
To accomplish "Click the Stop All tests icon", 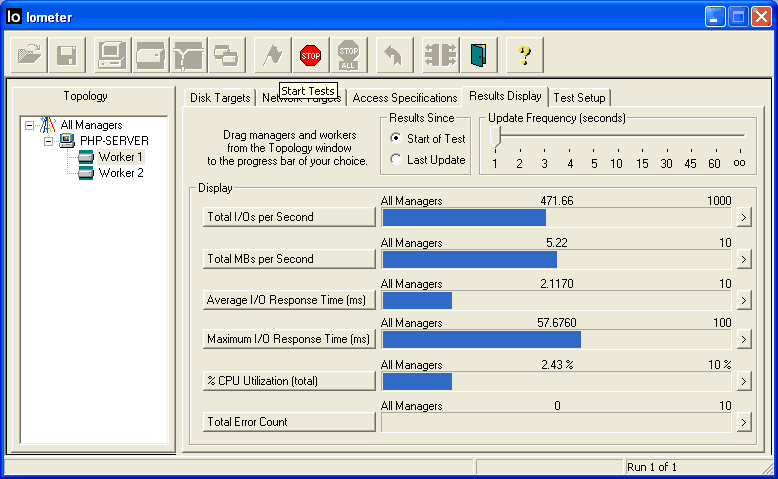I will point(349,55).
